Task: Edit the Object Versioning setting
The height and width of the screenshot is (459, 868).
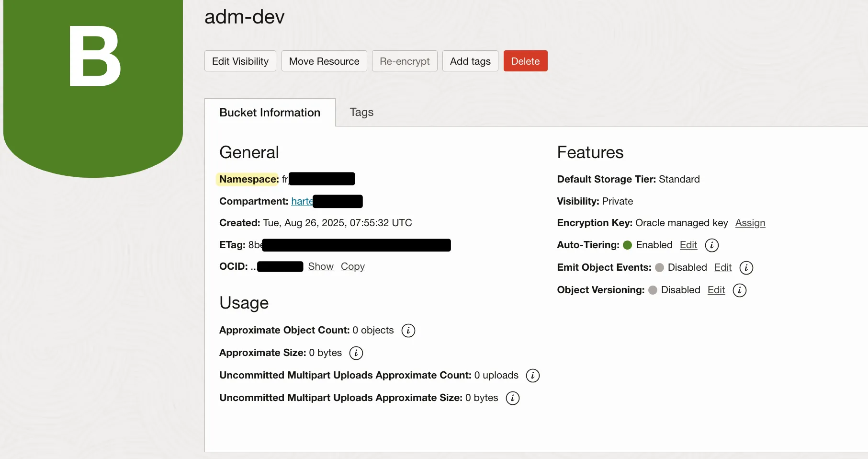Action: pyautogui.click(x=716, y=290)
